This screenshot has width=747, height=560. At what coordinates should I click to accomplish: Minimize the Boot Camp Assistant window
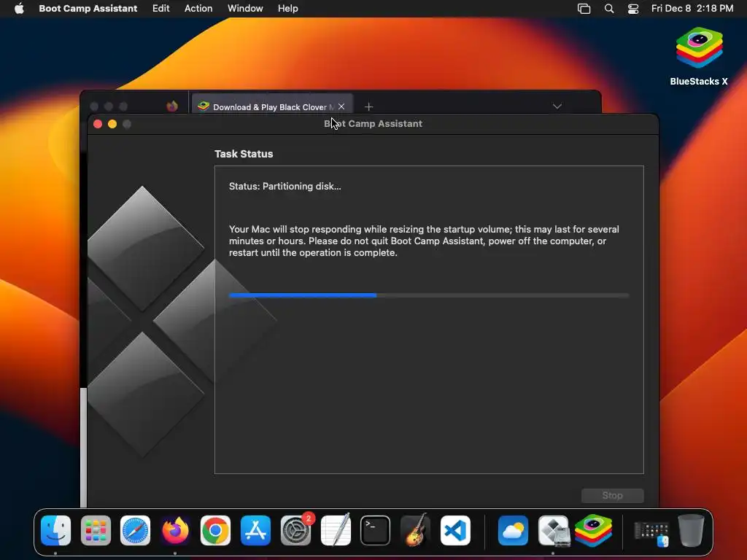[112, 124]
